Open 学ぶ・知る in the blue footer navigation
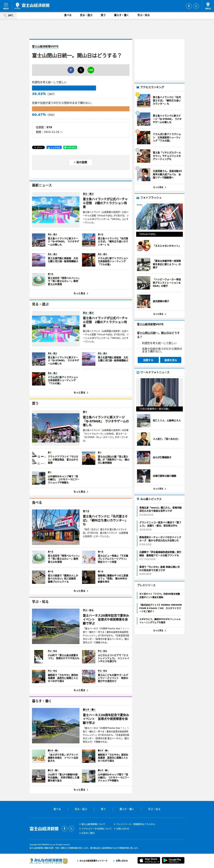The image size is (214, 868). click(x=154, y=809)
